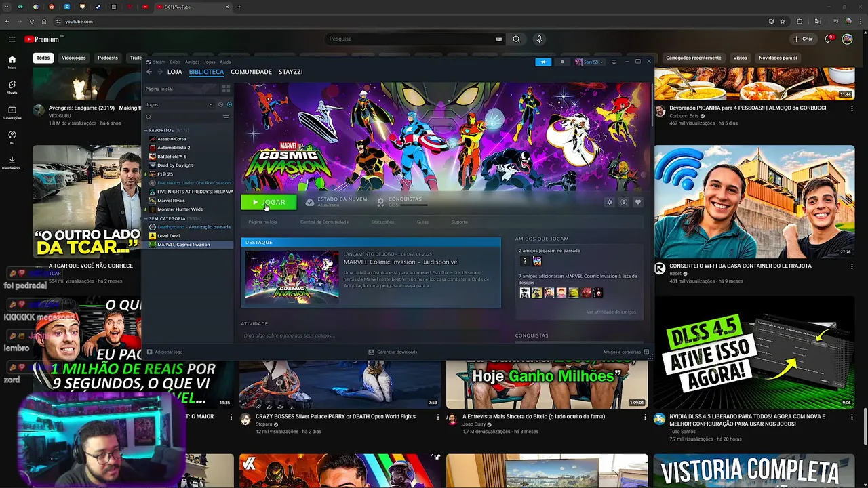Screen dimensions: 868x488
Task: Click Ver atividade de amigos link
Action: (611, 312)
